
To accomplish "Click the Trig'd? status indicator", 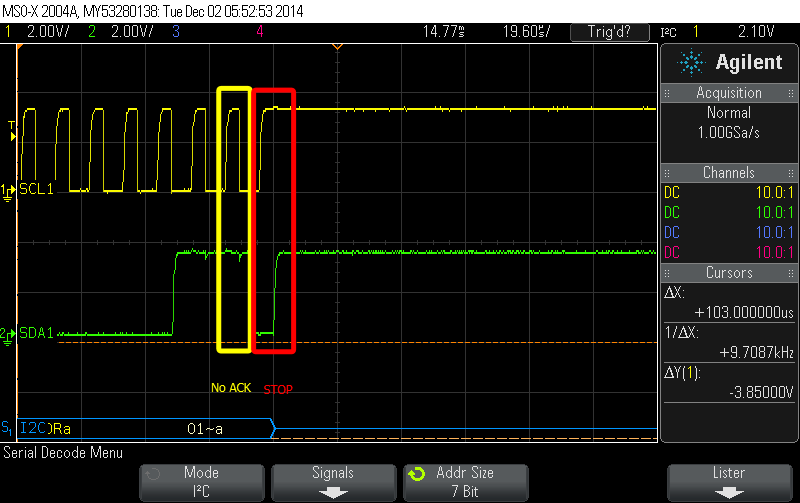I will [x=609, y=32].
